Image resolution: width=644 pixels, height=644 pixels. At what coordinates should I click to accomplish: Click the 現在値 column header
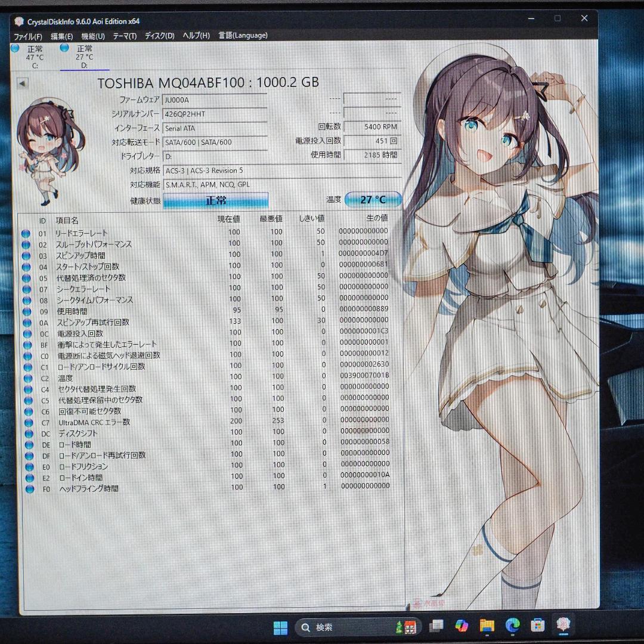229,219
